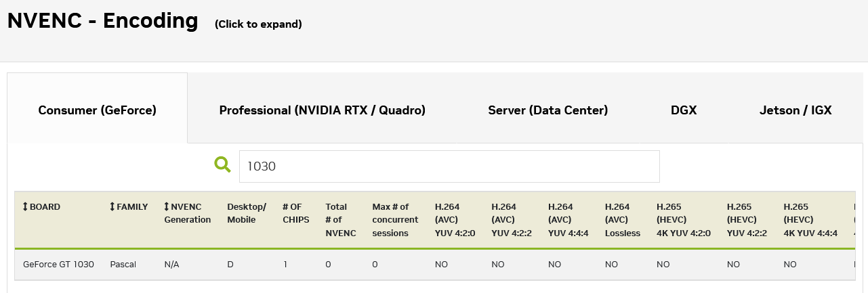This screenshot has height=293, width=868.
Task: Click the H.264 (AVC) Lossless header
Action: tap(623, 220)
